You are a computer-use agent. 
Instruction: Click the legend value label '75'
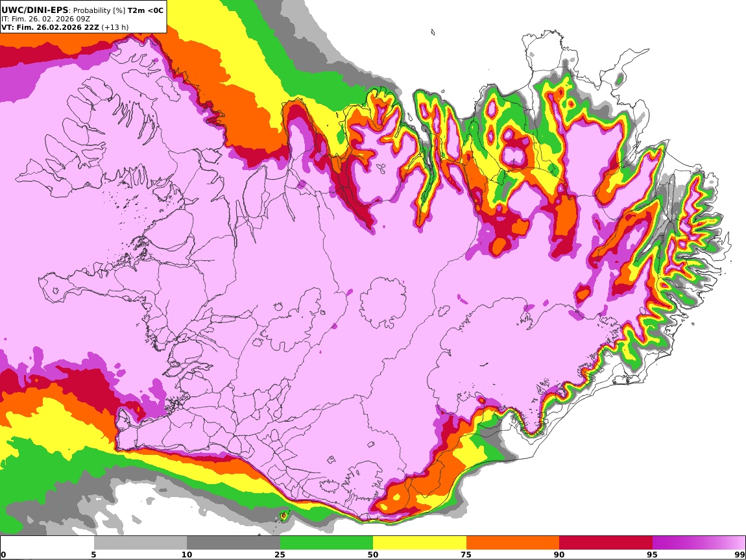[x=466, y=555]
